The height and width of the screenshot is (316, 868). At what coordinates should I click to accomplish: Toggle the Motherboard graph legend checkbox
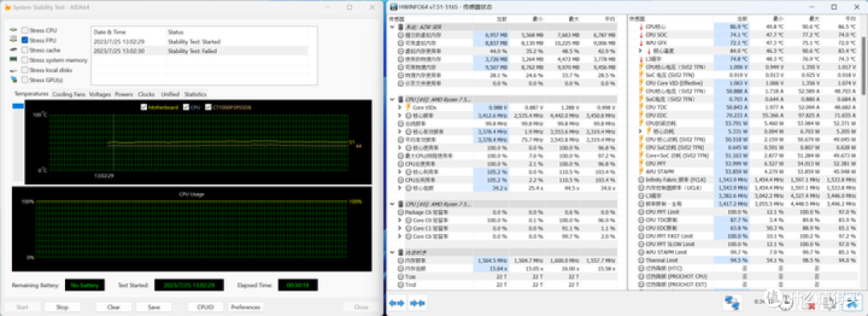coord(144,108)
